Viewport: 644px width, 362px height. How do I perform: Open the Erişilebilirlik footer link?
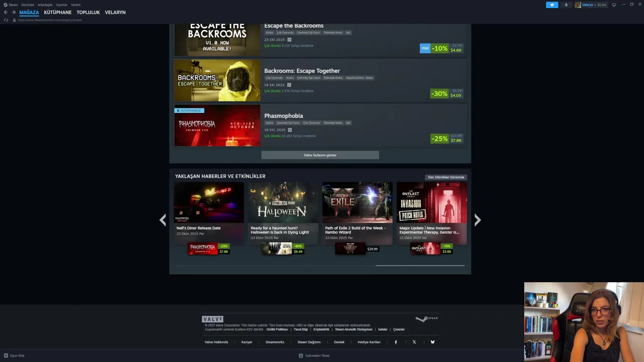pos(321,329)
